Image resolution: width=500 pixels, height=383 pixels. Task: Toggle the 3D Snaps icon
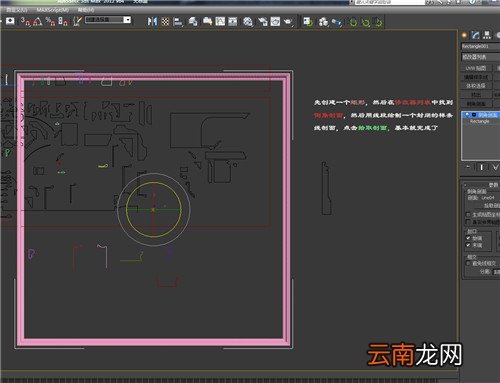(25, 22)
